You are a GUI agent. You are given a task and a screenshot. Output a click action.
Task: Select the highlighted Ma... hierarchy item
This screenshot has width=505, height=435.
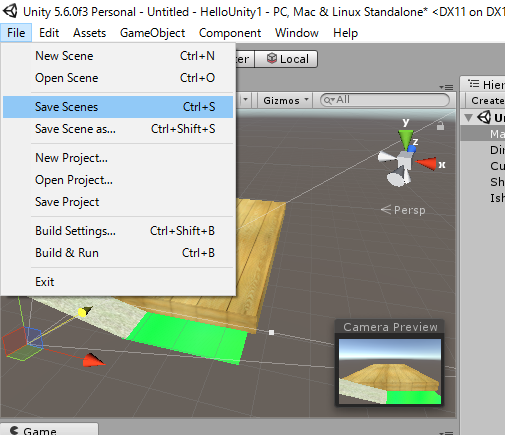pos(483,134)
